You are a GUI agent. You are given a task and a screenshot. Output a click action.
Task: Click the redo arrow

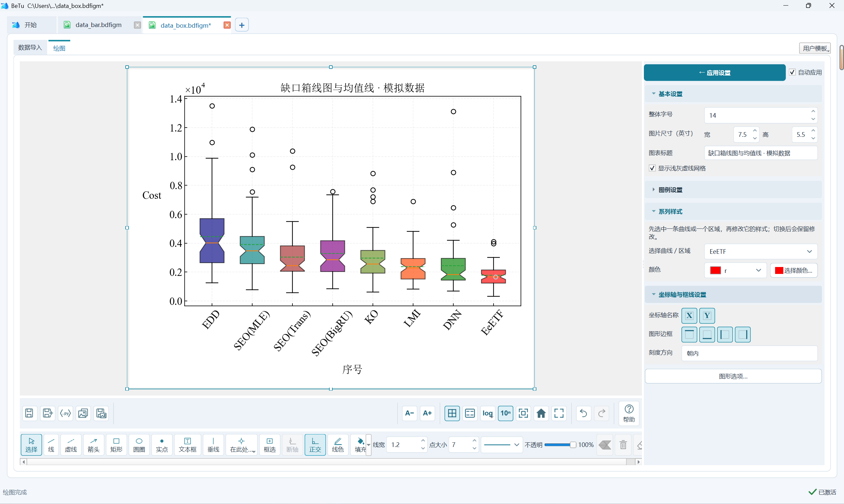click(601, 413)
